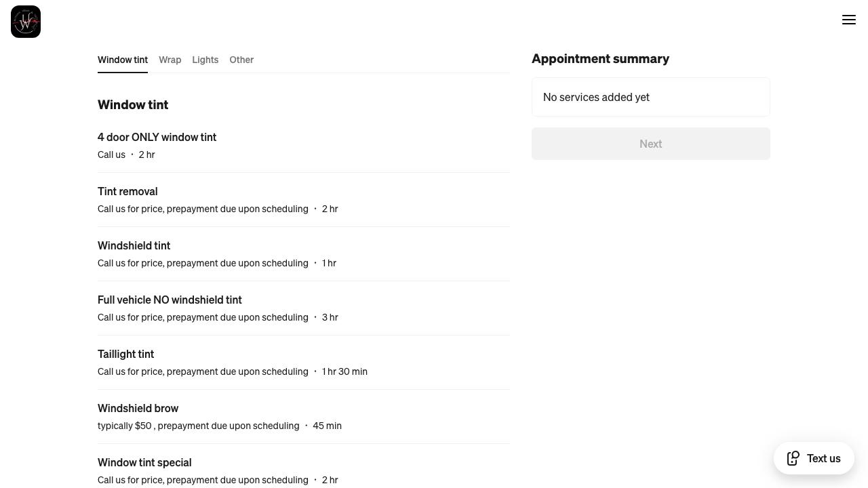Select Full vehicle NO windshield tint
Image resolution: width=868 pixels, height=488 pixels.
(170, 300)
